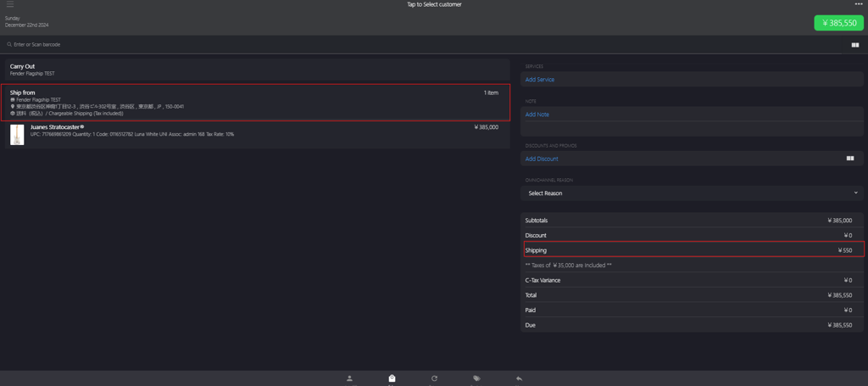Focus the Enter or Scan barcode field
This screenshot has height=386, width=868.
420,44
